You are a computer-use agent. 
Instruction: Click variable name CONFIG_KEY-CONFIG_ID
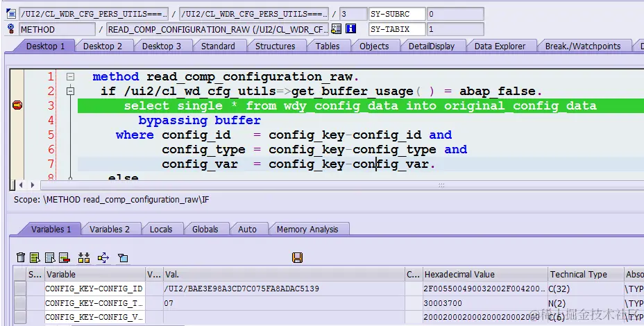click(x=94, y=289)
